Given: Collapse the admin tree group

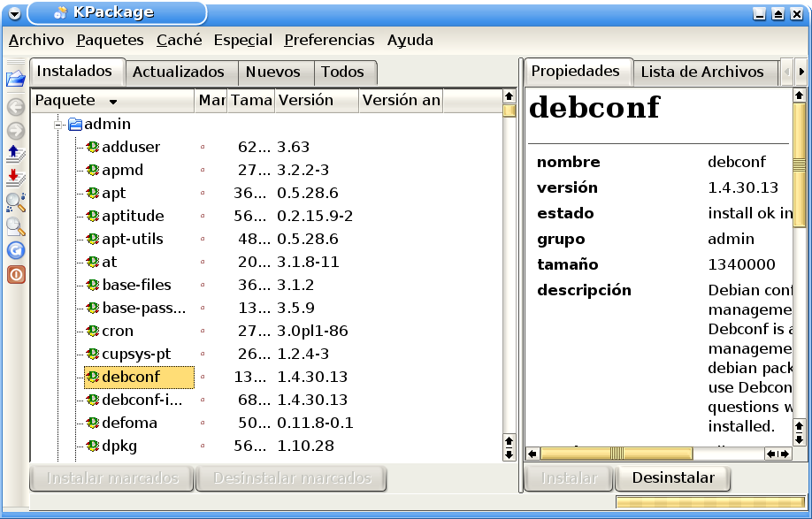Looking at the screenshot, I should click(59, 125).
